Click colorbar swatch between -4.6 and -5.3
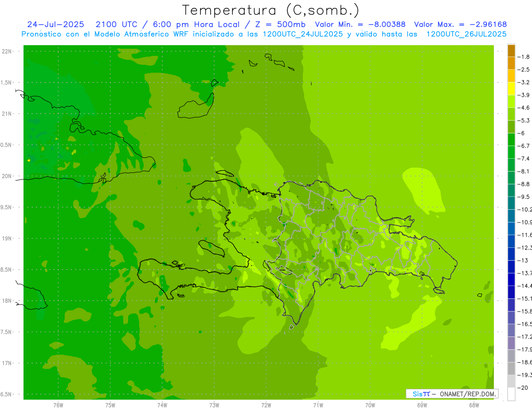 (x=511, y=114)
